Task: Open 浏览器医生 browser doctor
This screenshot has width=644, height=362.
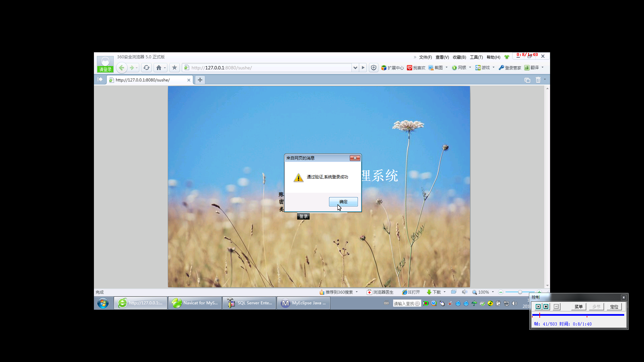Action: tap(380, 292)
